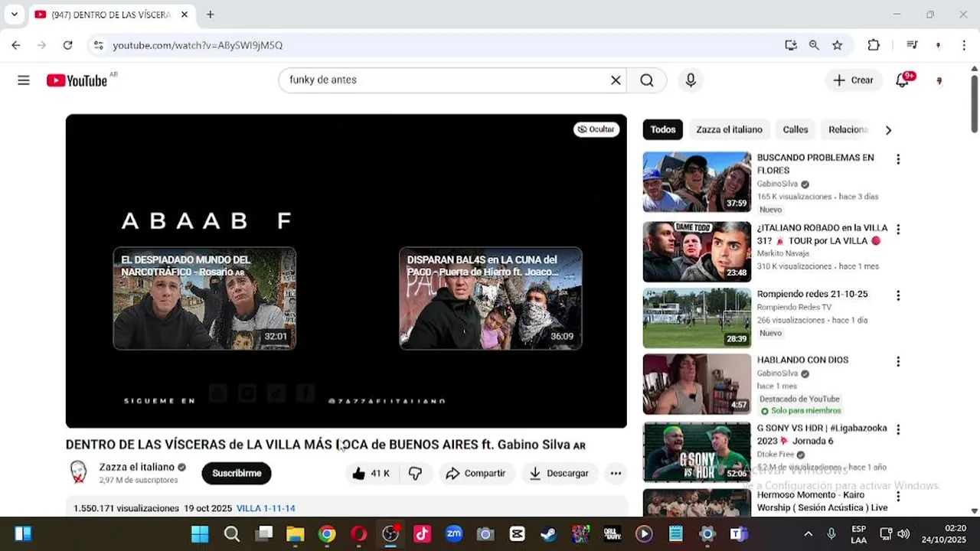Open BUSCANDO PROBLEMAS EN FLORES thumbnail
The height and width of the screenshot is (551, 980).
pyautogui.click(x=697, y=181)
